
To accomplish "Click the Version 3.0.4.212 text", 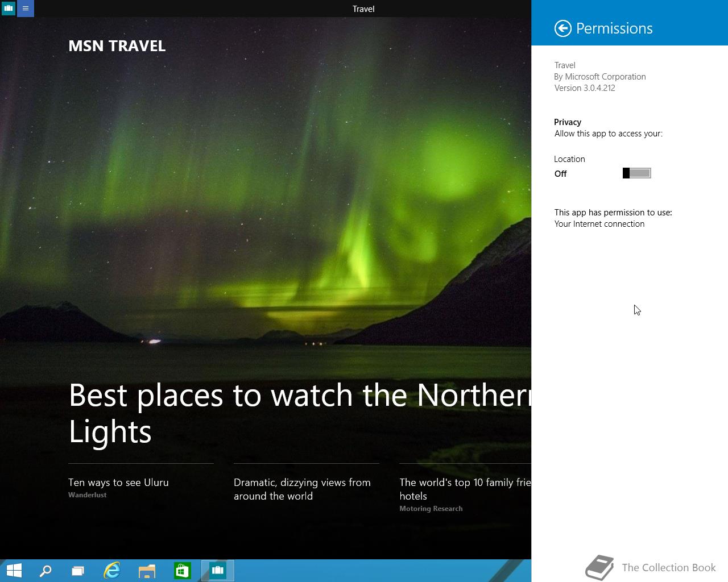I will pos(585,88).
